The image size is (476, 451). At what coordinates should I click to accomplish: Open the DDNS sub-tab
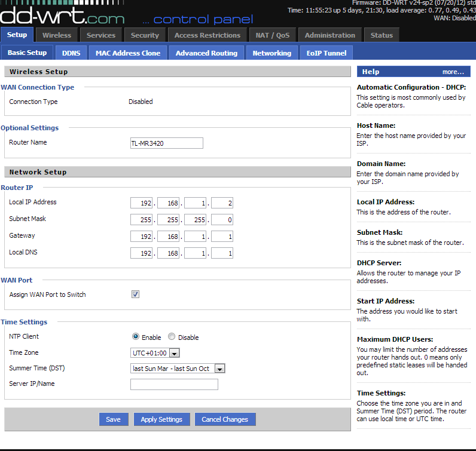point(71,53)
